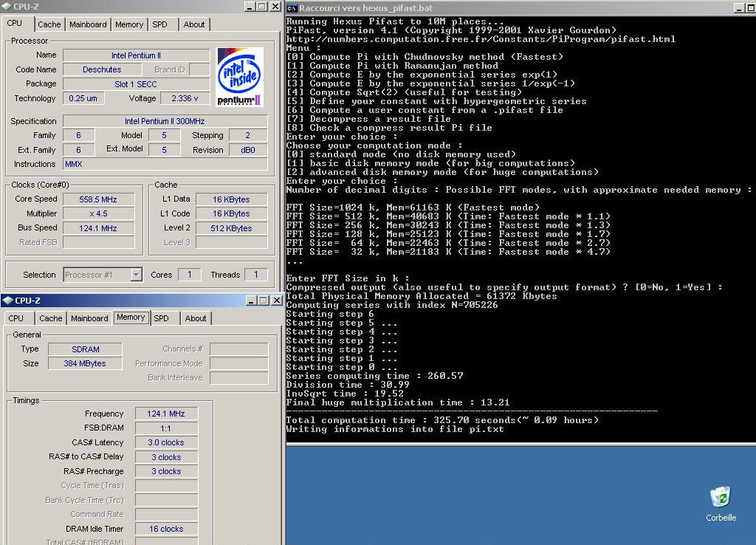
Task: Open the Processor #1 selection dropdown
Action: (x=137, y=275)
